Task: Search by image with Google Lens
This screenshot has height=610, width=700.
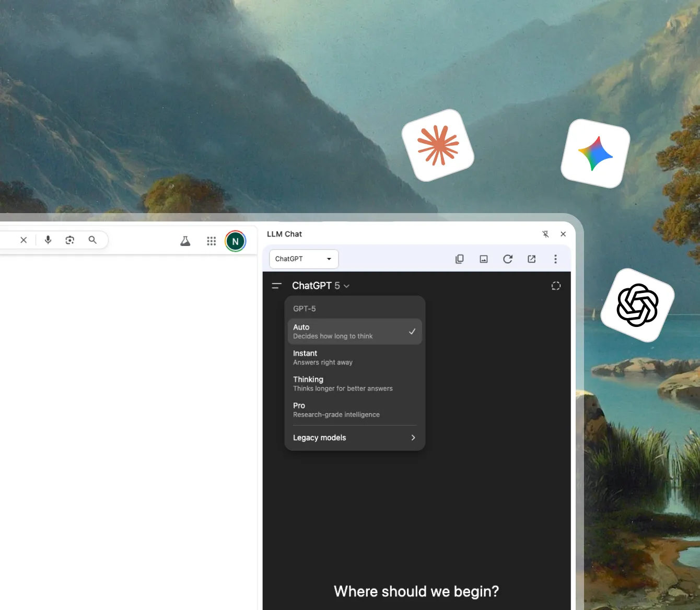Action: coord(70,240)
